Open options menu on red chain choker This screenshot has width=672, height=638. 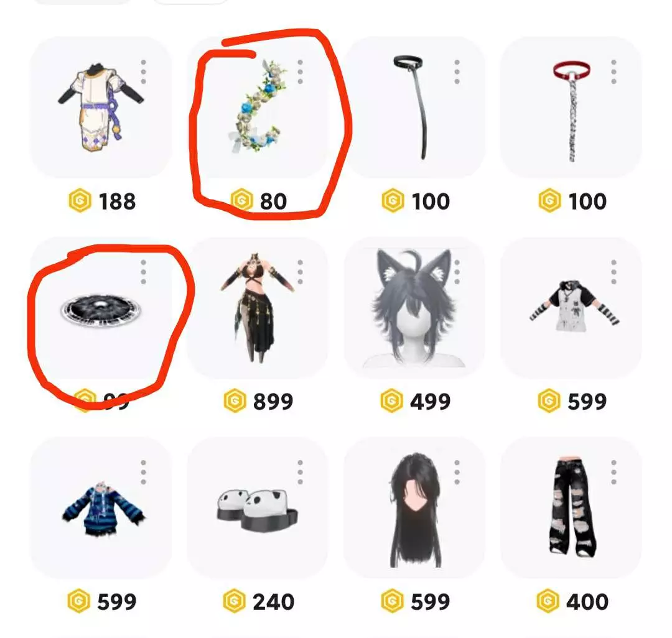pyautogui.click(x=614, y=72)
